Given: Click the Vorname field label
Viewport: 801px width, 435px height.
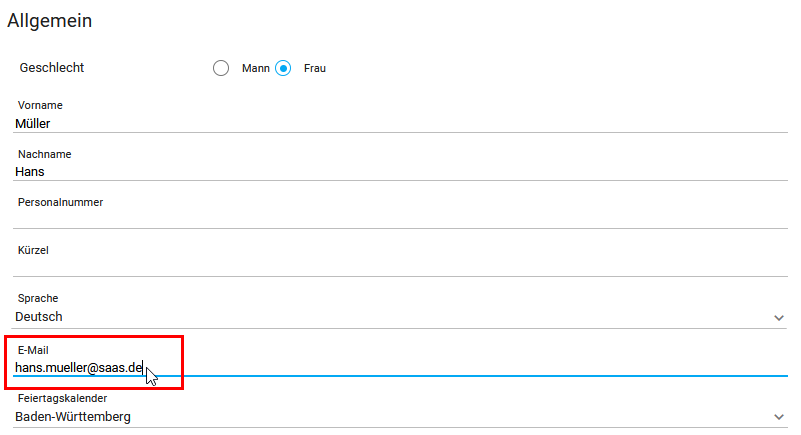Looking at the screenshot, I should tap(40, 105).
